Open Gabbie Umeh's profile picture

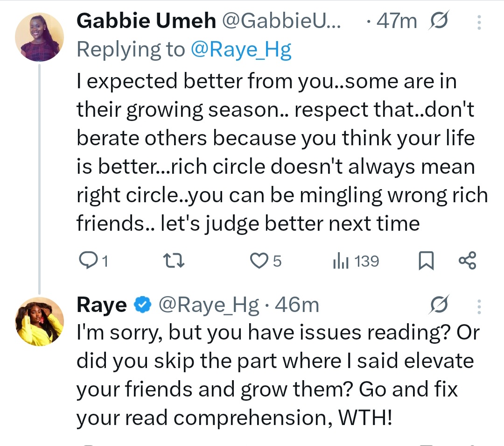click(39, 37)
